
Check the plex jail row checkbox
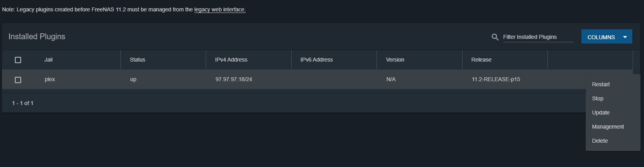click(18, 80)
